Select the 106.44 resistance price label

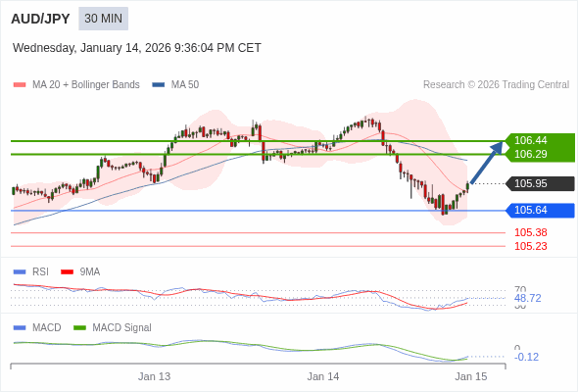pyautogui.click(x=530, y=140)
